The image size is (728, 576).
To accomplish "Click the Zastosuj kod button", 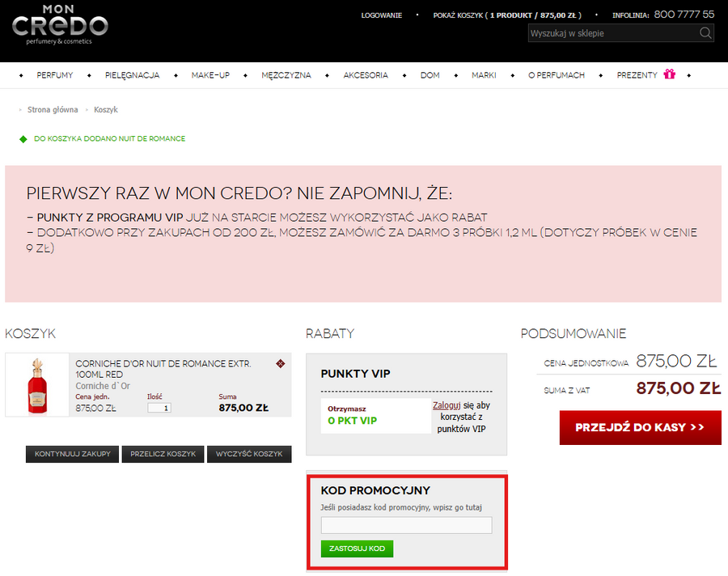I will click(x=357, y=548).
